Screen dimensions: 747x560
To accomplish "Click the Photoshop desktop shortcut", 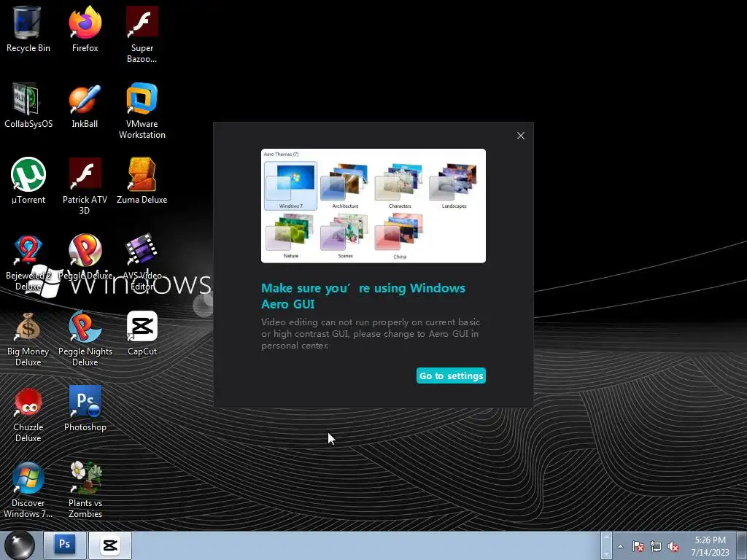I will tap(85, 408).
